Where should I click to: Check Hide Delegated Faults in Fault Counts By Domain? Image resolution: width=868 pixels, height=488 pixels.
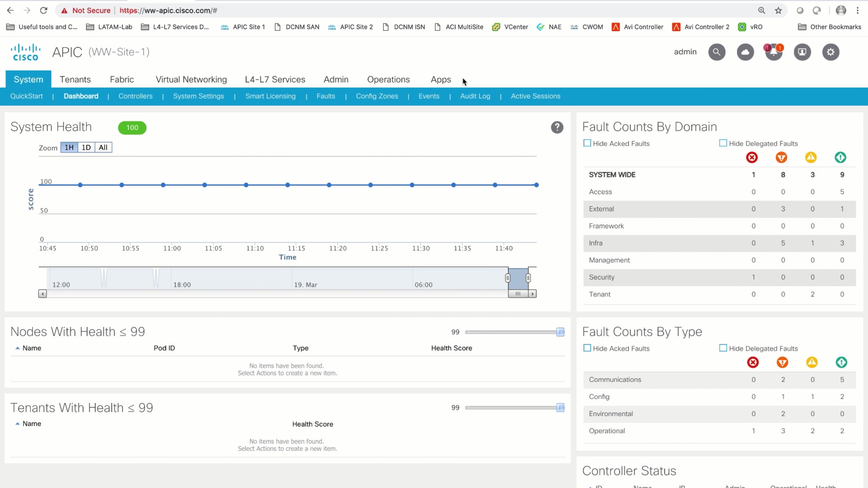click(x=723, y=143)
